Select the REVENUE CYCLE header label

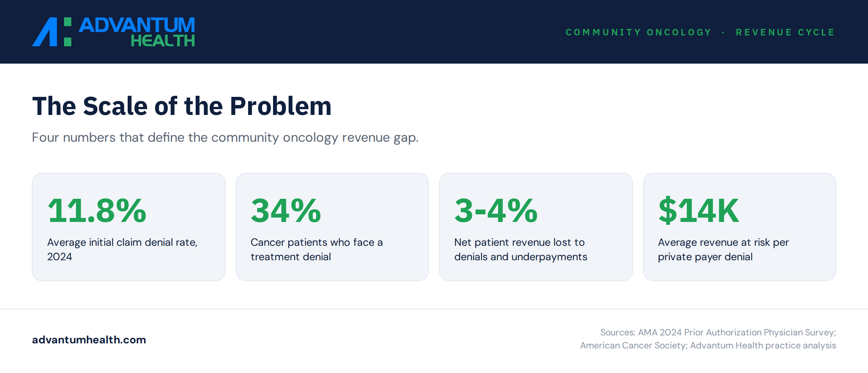point(785,32)
